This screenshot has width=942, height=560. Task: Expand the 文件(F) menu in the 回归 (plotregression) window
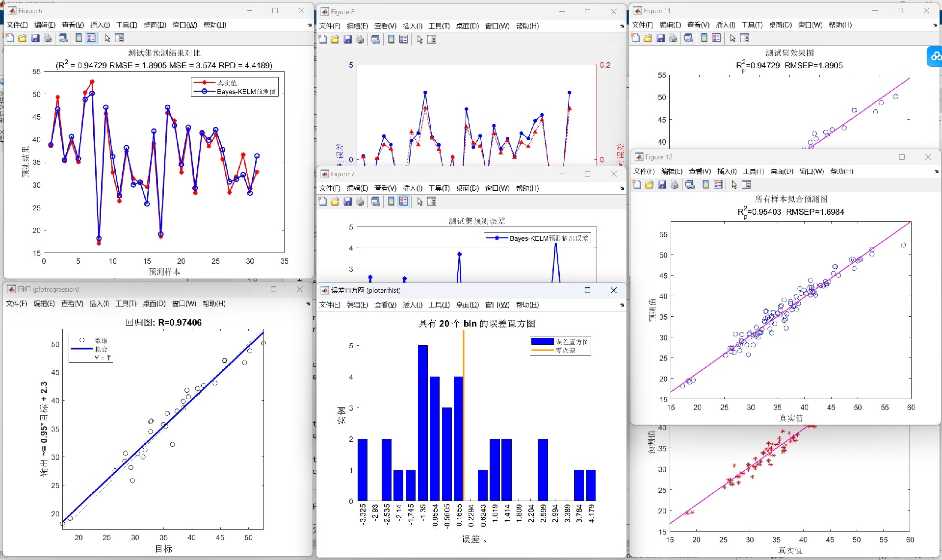pyautogui.click(x=16, y=304)
